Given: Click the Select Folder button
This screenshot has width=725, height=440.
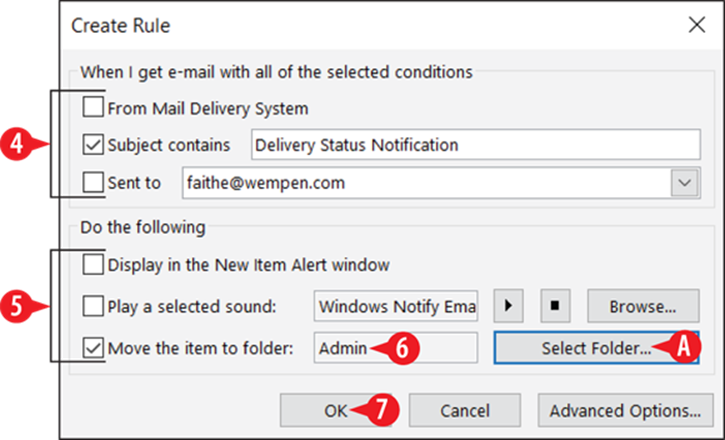Looking at the screenshot, I should click(x=596, y=348).
